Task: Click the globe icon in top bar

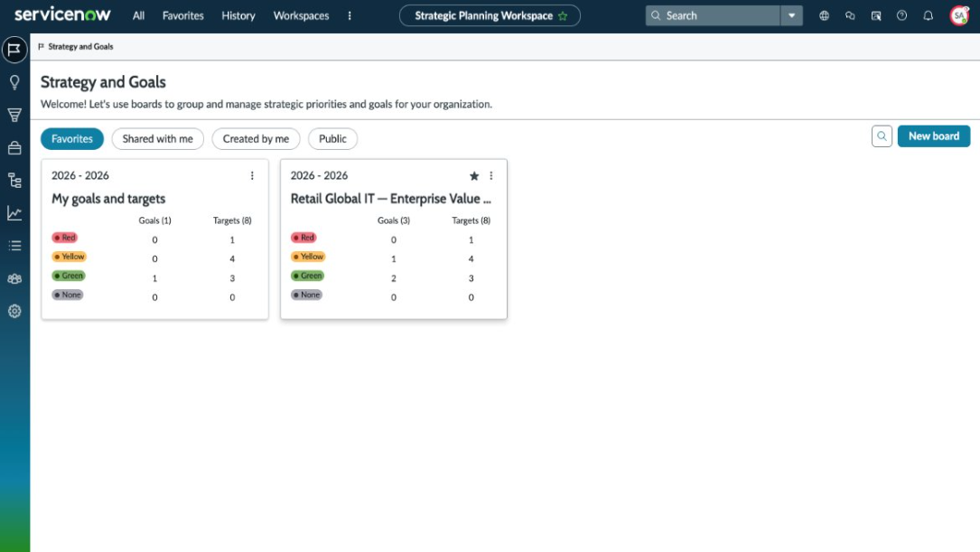Action: (824, 15)
